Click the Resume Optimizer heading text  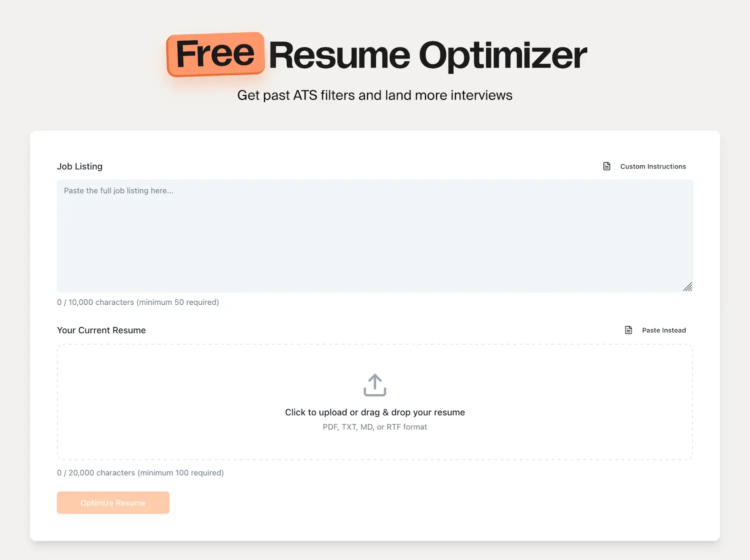[427, 55]
